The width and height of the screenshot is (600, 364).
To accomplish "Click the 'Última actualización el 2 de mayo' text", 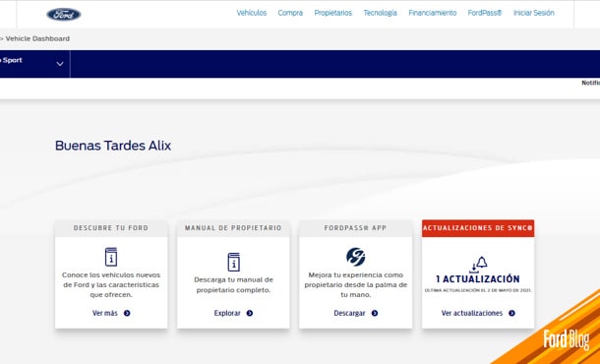I will coord(478,290).
